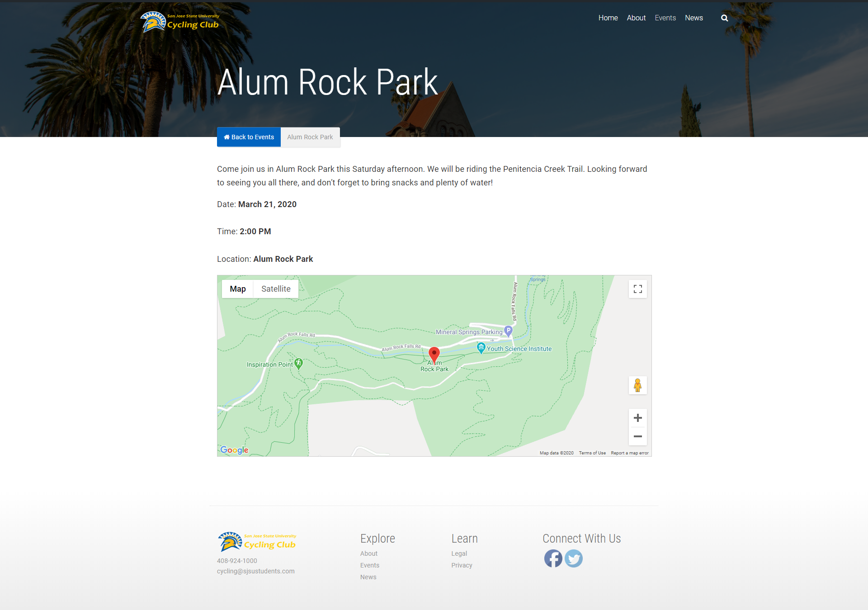
Task: Select the Events menu item in navbar
Action: click(x=665, y=18)
